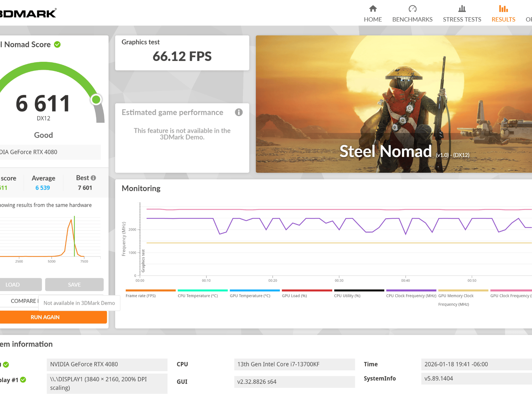Click the 3DMark logo
This screenshot has height=399, width=532.
28,13
